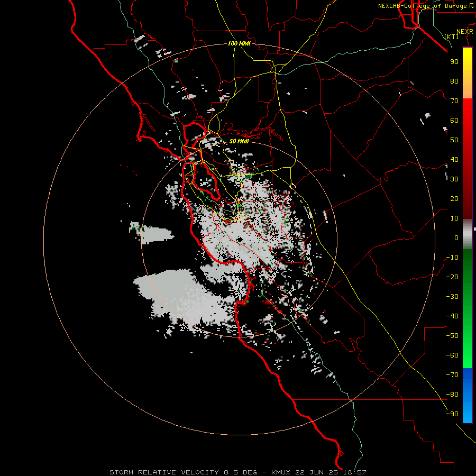Image resolution: width=476 pixels, height=476 pixels.
Task: Click the -30 value on velocity scale
Action: click(x=452, y=297)
